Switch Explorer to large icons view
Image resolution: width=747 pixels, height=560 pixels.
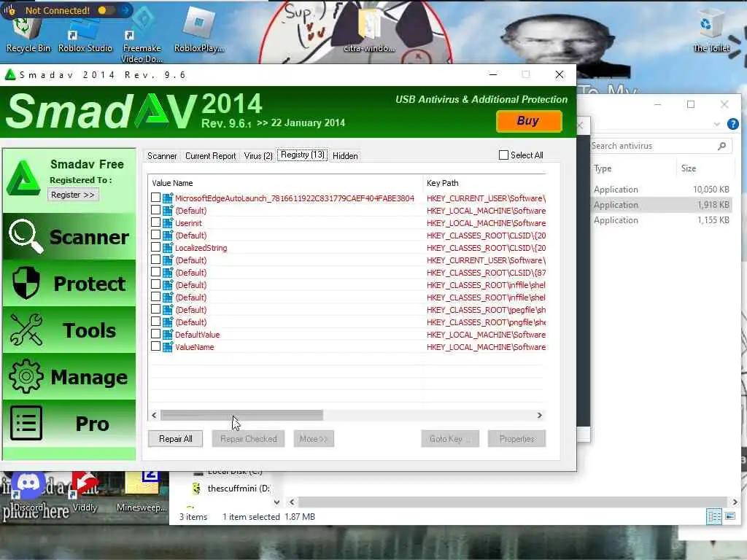(729, 516)
